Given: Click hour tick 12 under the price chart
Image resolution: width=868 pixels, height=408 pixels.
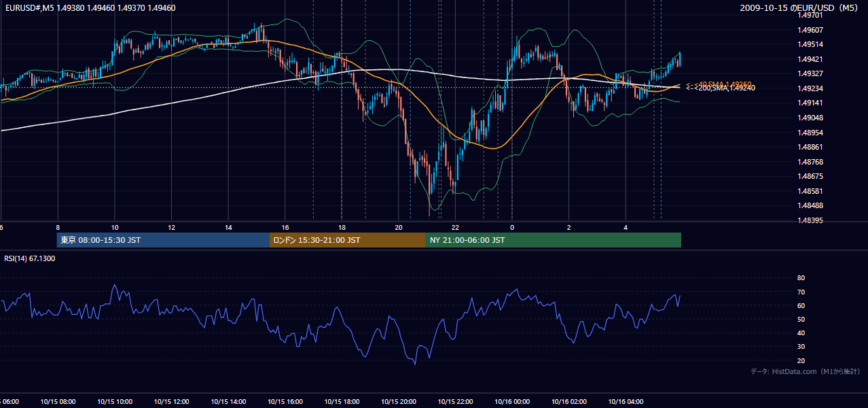Looking at the screenshot, I should [172, 228].
